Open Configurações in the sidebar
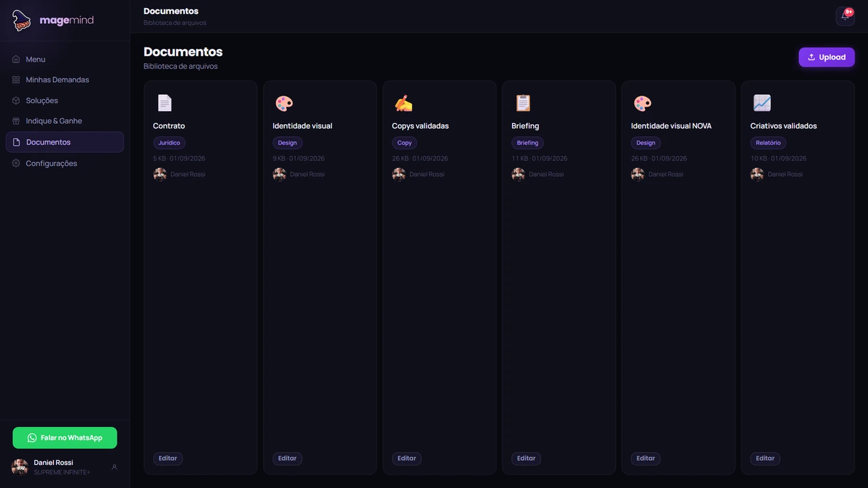868x488 pixels. coord(64,163)
